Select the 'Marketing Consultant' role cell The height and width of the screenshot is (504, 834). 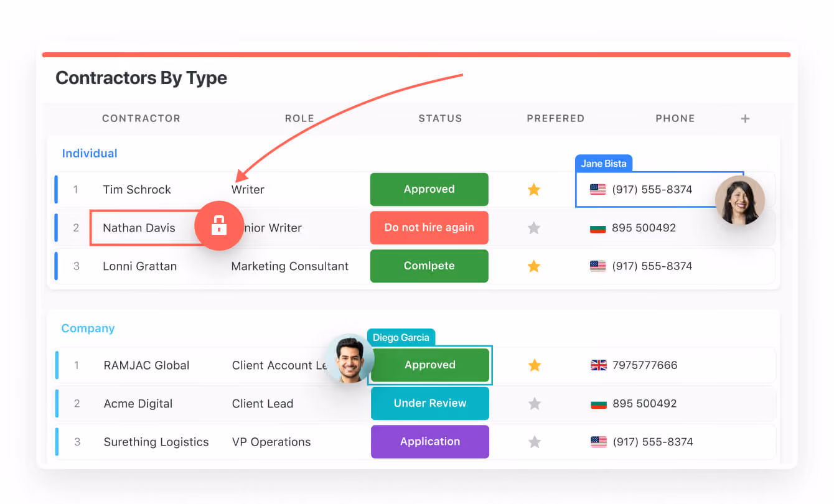pyautogui.click(x=290, y=266)
